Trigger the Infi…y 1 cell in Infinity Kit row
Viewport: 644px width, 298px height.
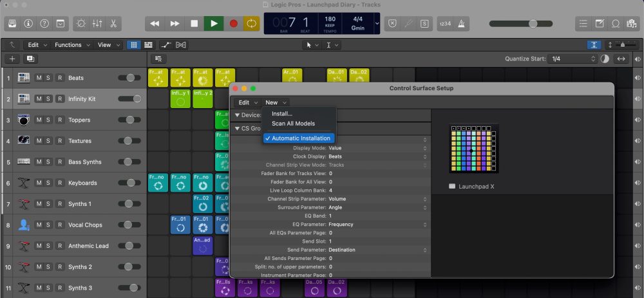coord(180,98)
